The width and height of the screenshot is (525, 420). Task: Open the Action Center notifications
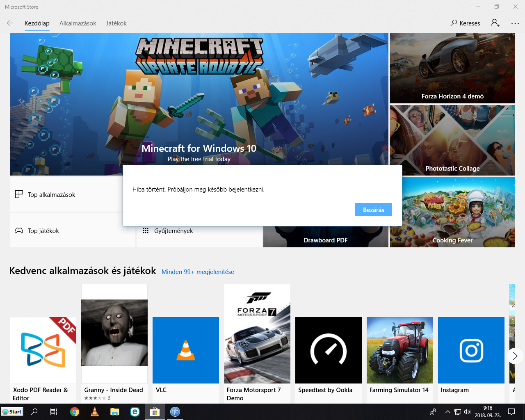point(511,412)
